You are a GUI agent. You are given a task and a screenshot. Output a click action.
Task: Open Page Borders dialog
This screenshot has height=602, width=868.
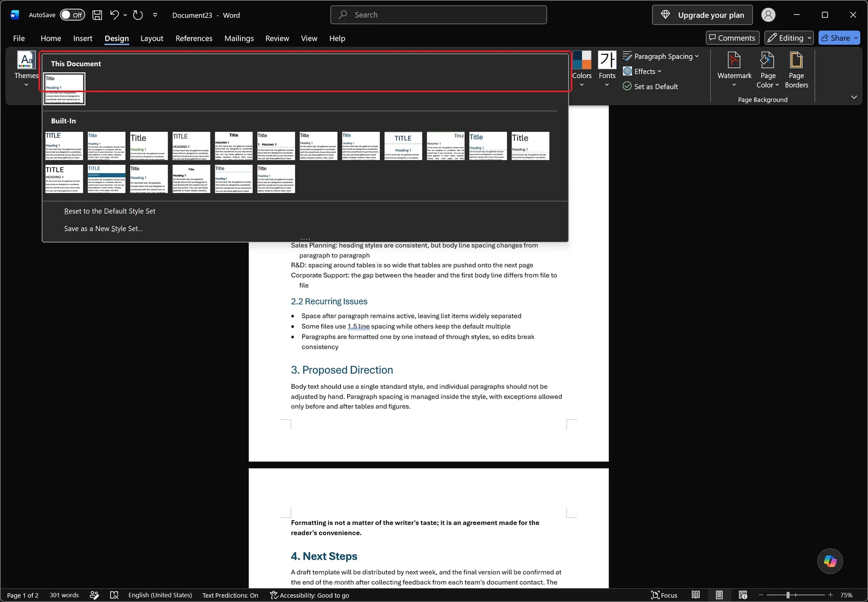pos(796,69)
